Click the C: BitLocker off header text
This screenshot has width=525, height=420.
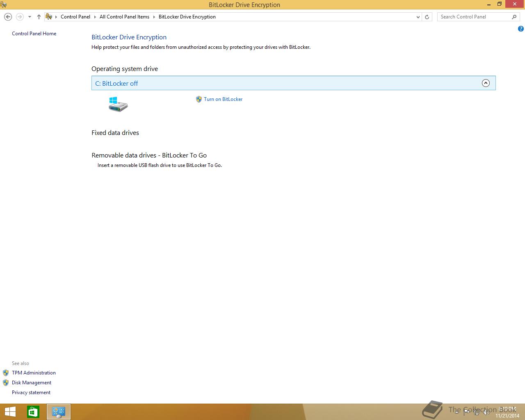[116, 83]
